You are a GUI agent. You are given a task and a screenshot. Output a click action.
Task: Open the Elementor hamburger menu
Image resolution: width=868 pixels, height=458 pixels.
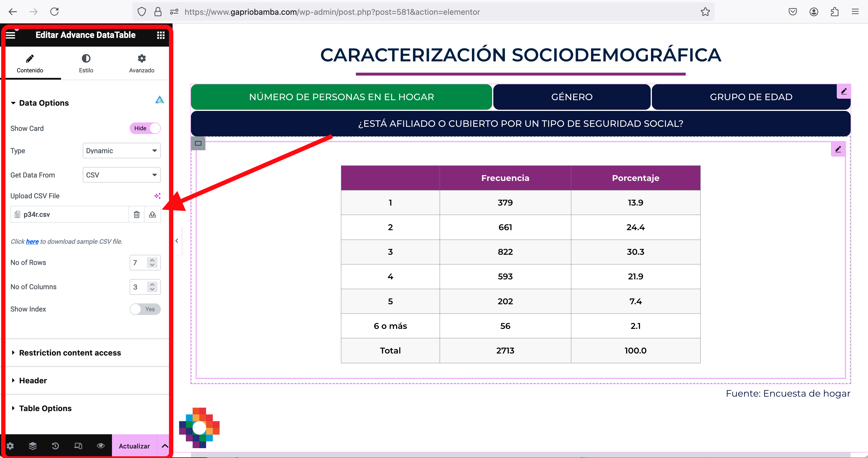tap(10, 35)
